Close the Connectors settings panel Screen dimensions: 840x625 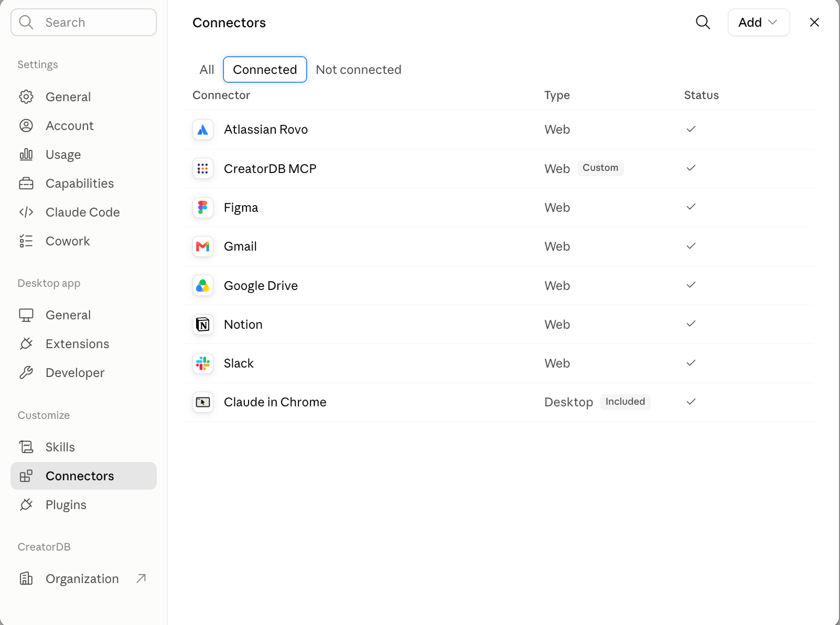coord(814,22)
